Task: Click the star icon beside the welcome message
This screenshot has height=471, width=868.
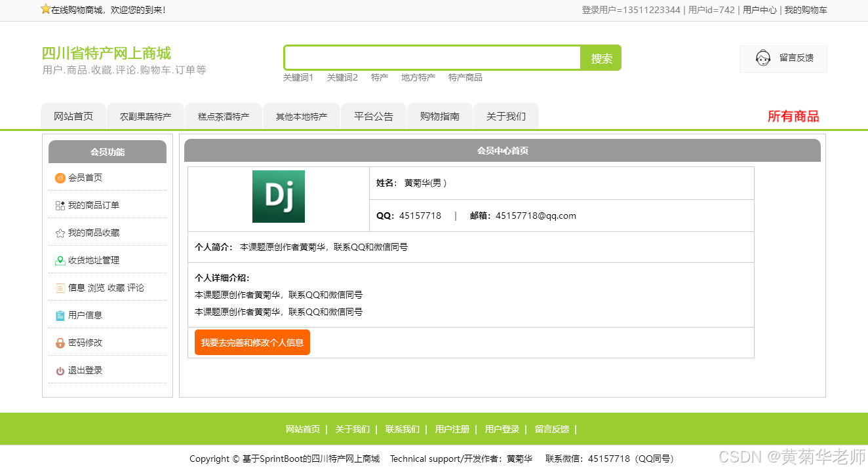Action: [x=46, y=9]
